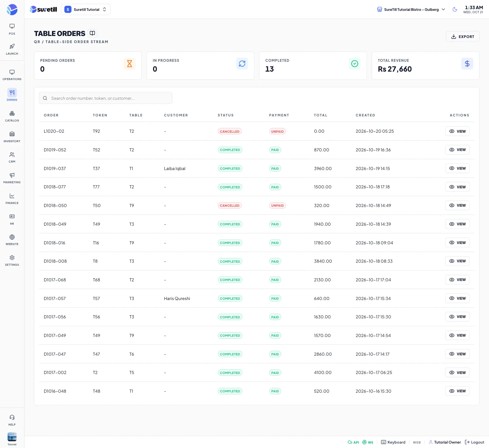Click the Completed orders card
Image resolution: width=489 pixels, height=448 pixels.
pos(313,66)
